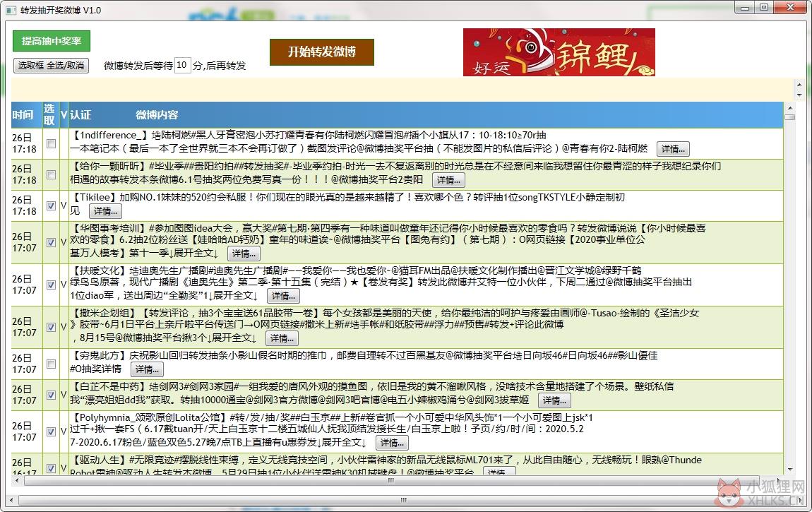Open 详情 for the 给你一颗昕昕 post
This screenshot has width=812, height=512.
[x=449, y=180]
